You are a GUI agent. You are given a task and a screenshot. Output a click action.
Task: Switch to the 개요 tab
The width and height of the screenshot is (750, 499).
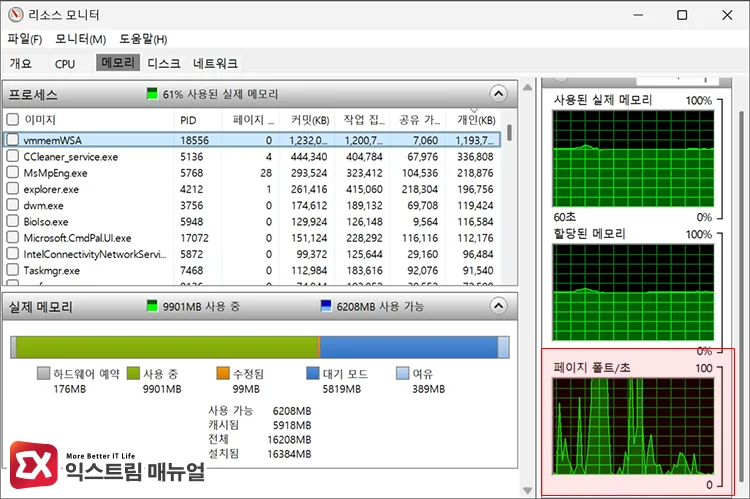coord(21,63)
